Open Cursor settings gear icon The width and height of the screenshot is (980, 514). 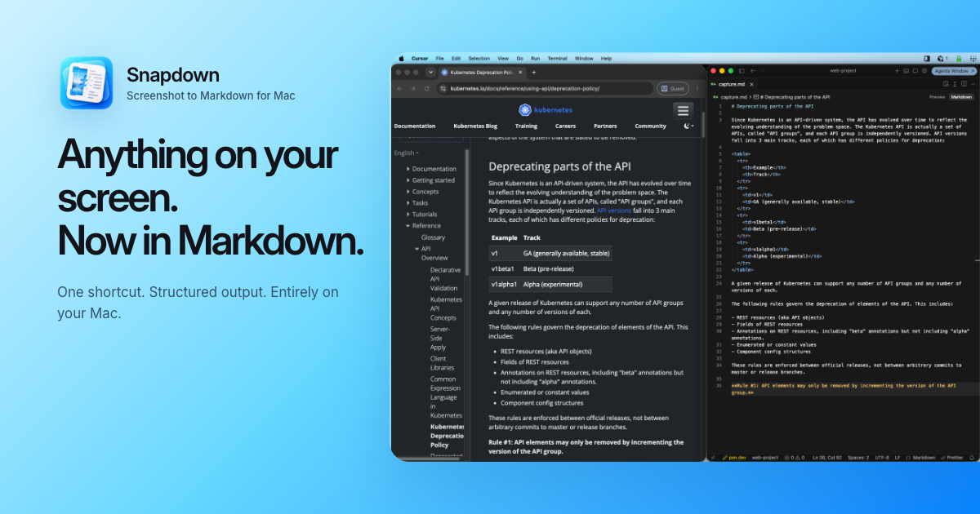(x=924, y=71)
